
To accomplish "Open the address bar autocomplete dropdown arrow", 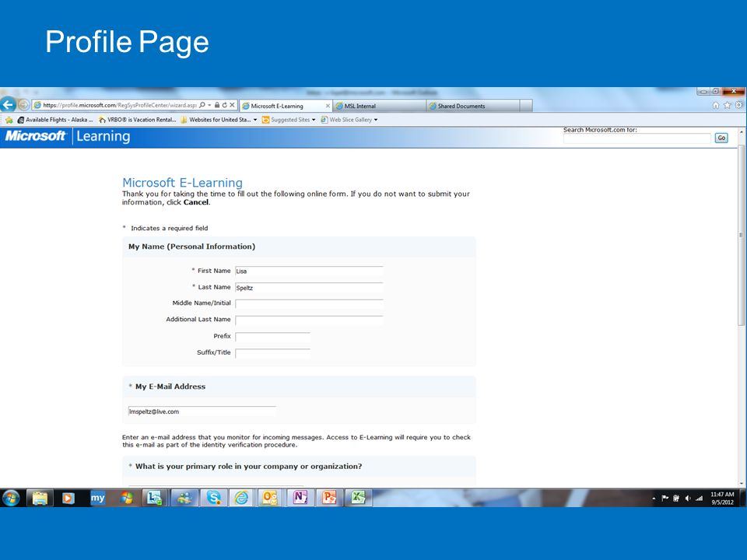I will [209, 105].
